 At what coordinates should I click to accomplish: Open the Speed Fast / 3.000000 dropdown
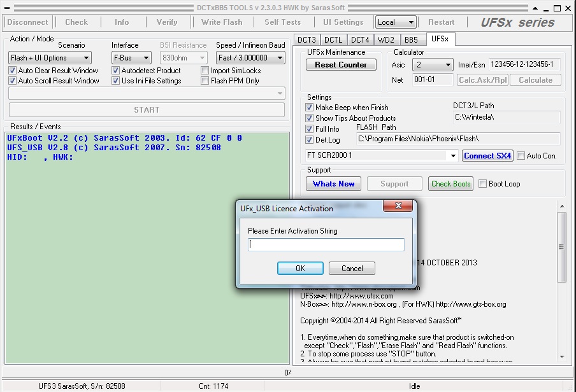250,58
